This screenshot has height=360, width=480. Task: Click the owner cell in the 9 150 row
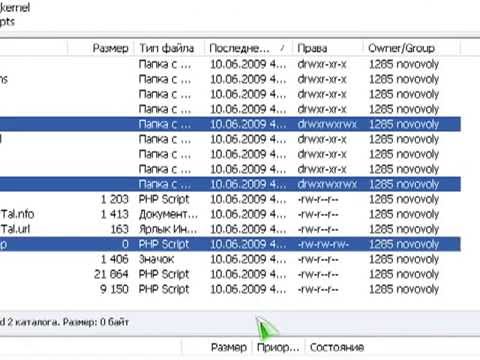[404, 289]
